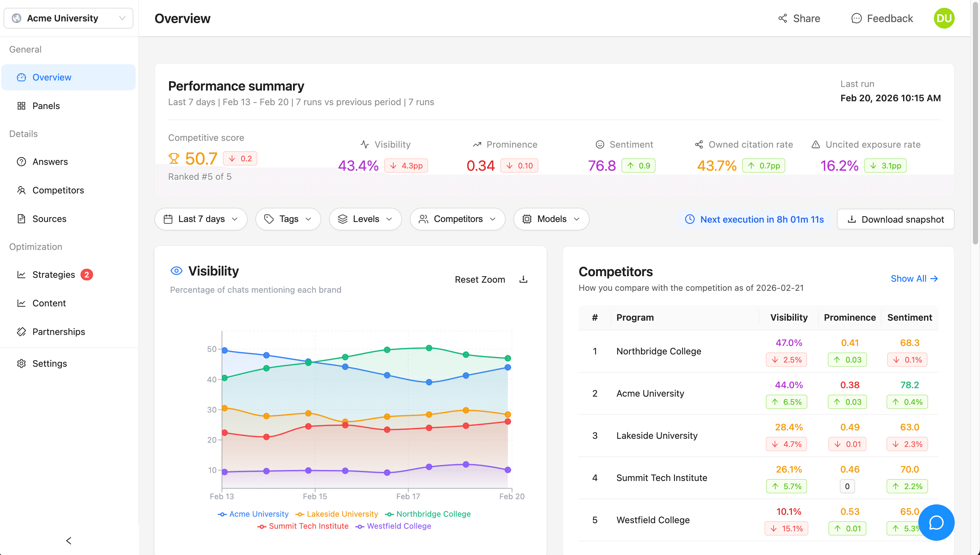
Task: Click the Reset Zoom control on the chart
Action: point(480,279)
